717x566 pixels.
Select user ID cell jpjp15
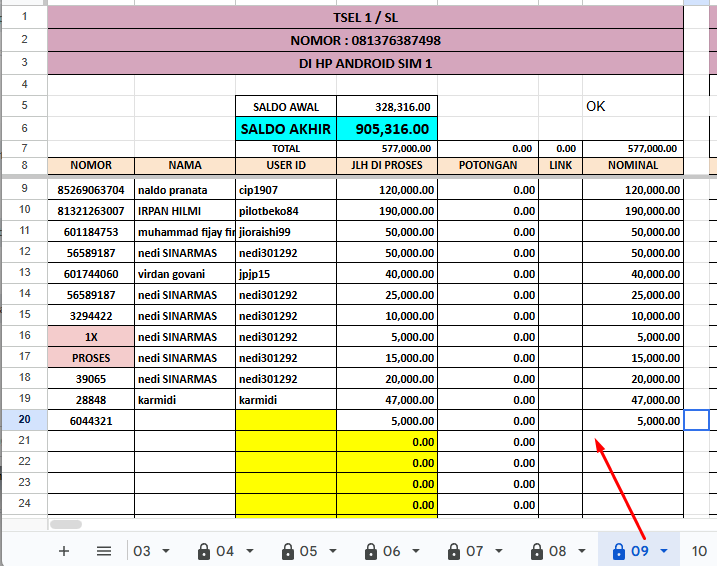point(286,274)
